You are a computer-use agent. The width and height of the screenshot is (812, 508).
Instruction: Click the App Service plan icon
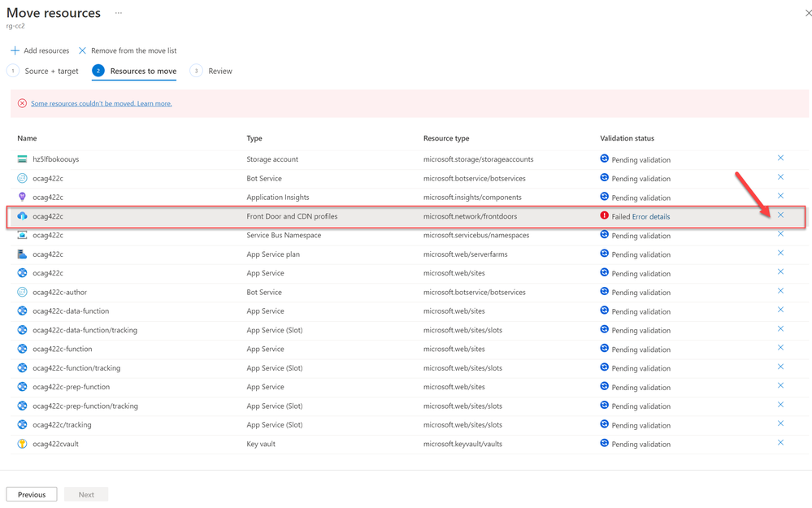(22, 254)
